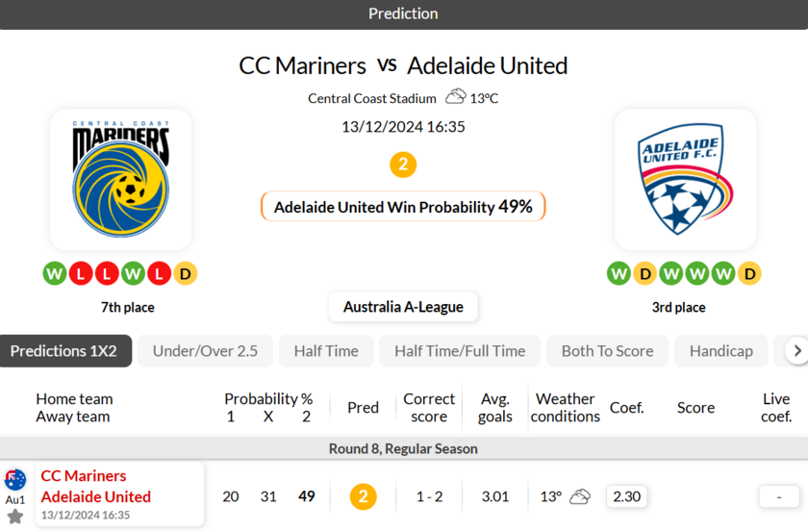Click the orange Pred 2 circle in table row
This screenshot has height=532, width=808.
coord(364,496)
